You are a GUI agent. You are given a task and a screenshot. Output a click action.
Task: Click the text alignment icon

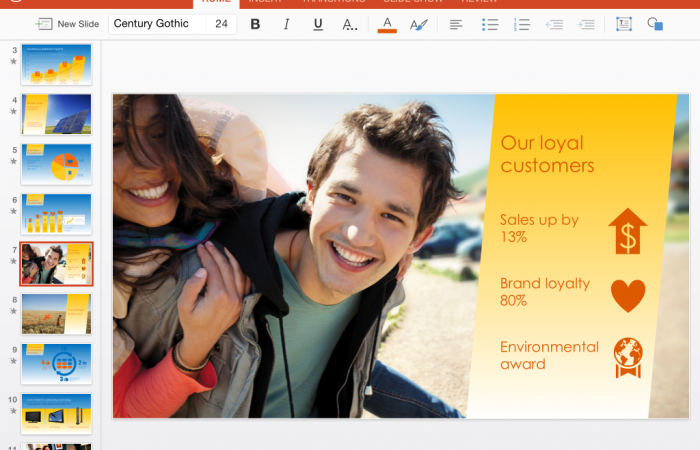(x=456, y=24)
